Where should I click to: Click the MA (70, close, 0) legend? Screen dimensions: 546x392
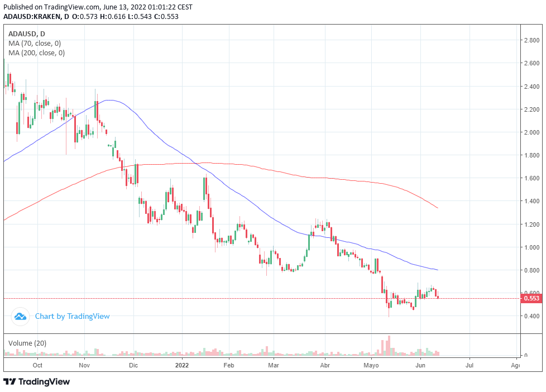(35, 44)
